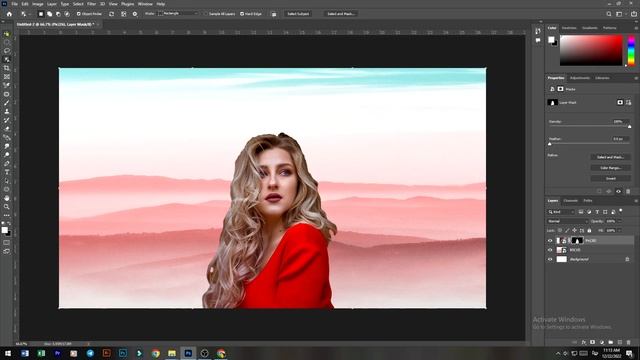The image size is (640, 360).
Task: Toggle layer filter on/off switch
Action: tap(621, 211)
